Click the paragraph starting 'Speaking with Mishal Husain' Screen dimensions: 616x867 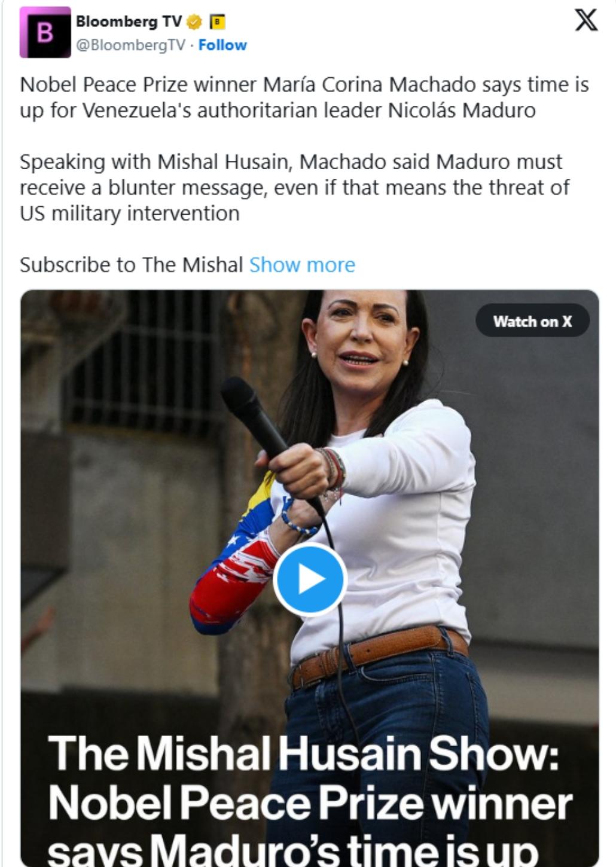coord(294,187)
